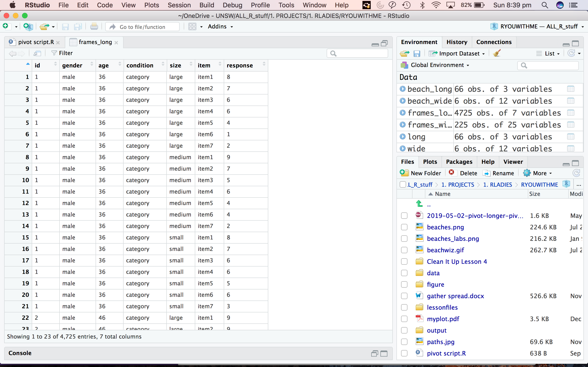Viewport: 588px width, 367px height.
Task: Open the beach_wide data grid icon
Action: [571, 101]
